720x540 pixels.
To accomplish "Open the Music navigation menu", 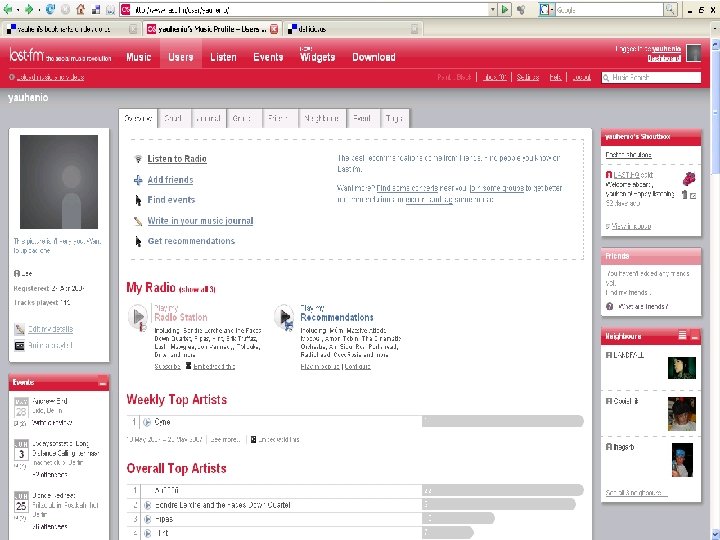I will click(139, 57).
